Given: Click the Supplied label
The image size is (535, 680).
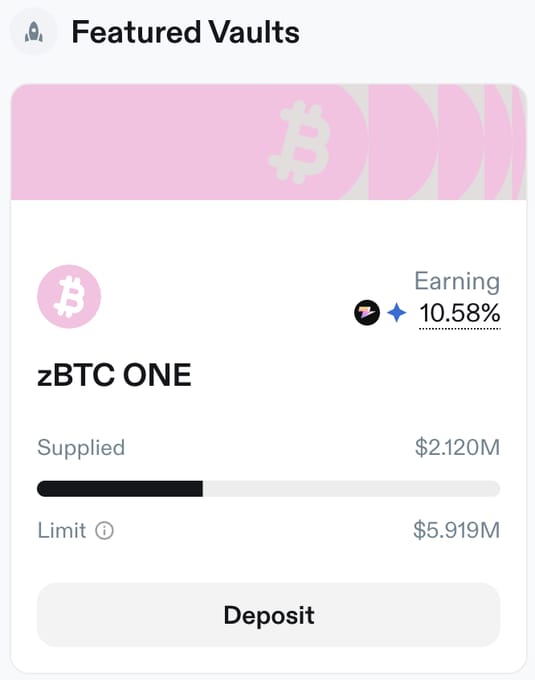Looking at the screenshot, I should (81, 448).
